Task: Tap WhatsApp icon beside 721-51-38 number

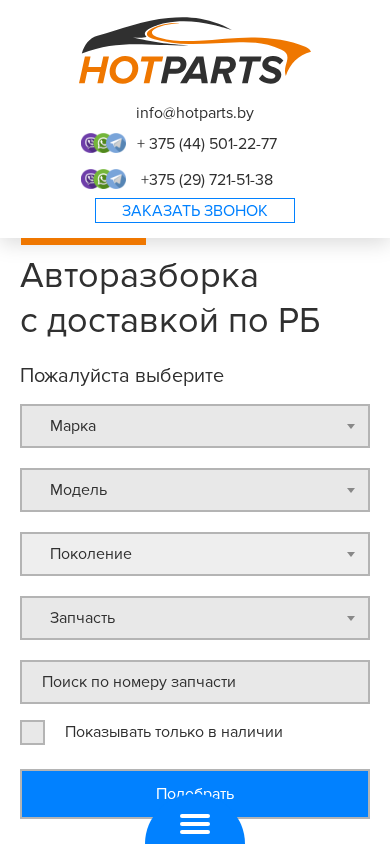Action: 103,179
